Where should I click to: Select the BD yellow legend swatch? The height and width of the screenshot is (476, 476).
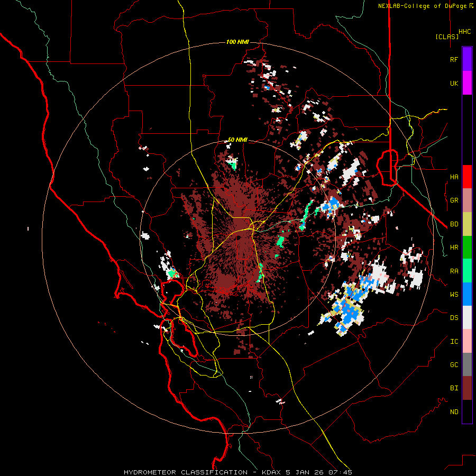coord(467,224)
